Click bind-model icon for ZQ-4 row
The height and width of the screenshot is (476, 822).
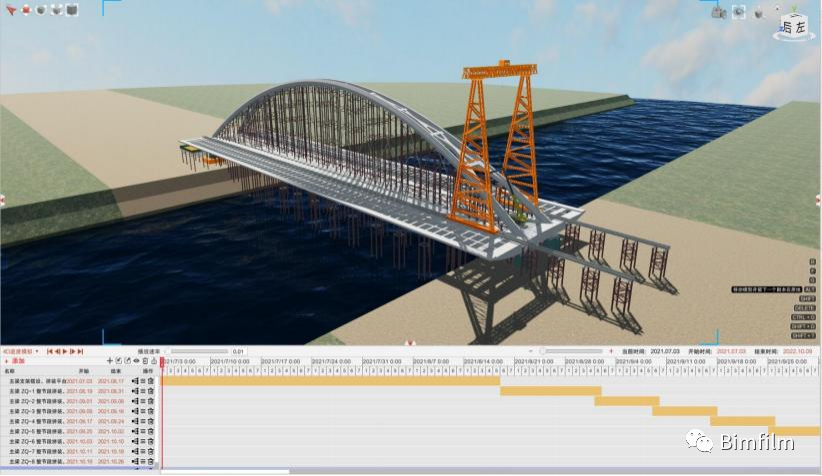point(135,421)
